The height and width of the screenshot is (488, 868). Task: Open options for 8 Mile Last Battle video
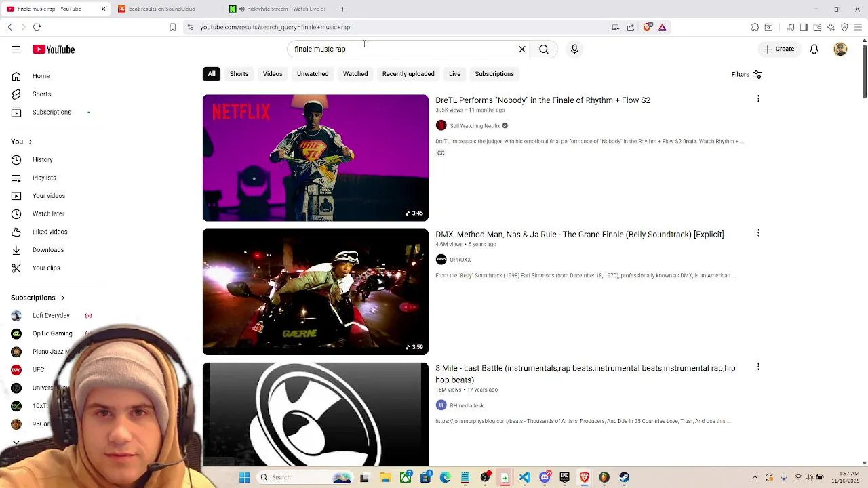tap(758, 367)
